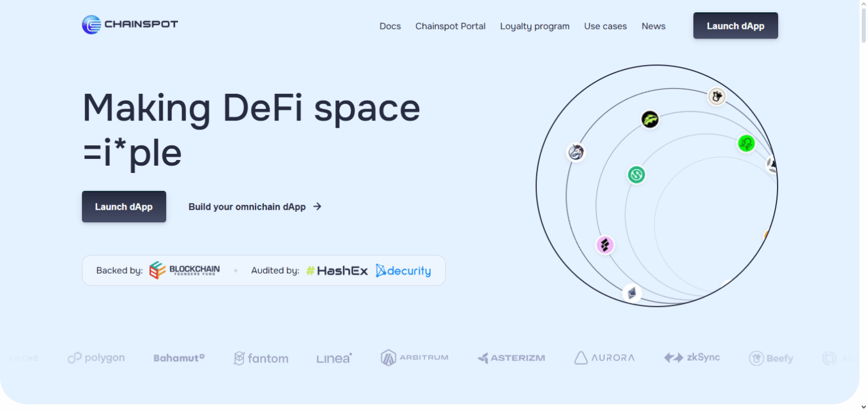Click the Arbitrum logo in the partners strip
Viewport: 868px width, 411px height.
click(x=414, y=357)
